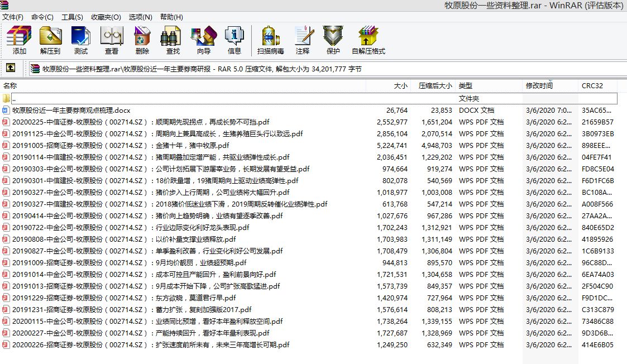627x364 pixels.
Task: Select file 20190327-中信建投 2018猪价低迷业绩下滑
Action: click(170, 204)
